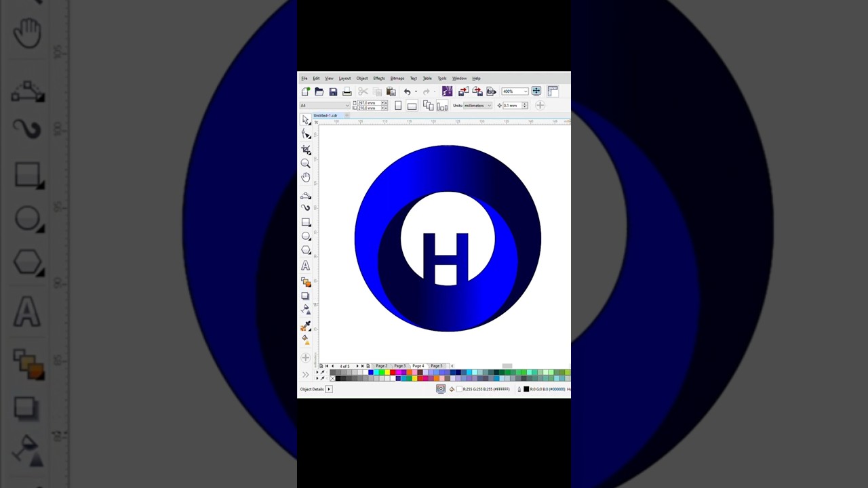Click the nudge distance 0.1 mm field
The width and height of the screenshot is (868, 488).
[x=511, y=105]
